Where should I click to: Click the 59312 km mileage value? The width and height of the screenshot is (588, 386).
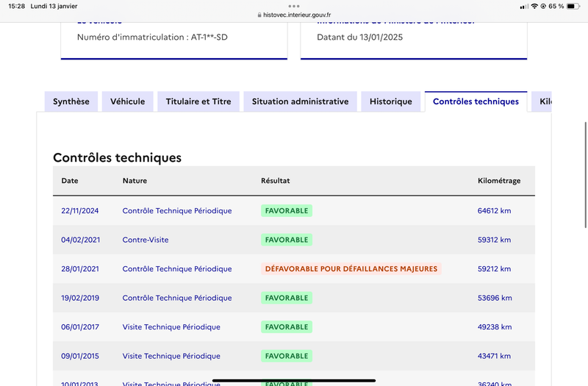coord(494,240)
